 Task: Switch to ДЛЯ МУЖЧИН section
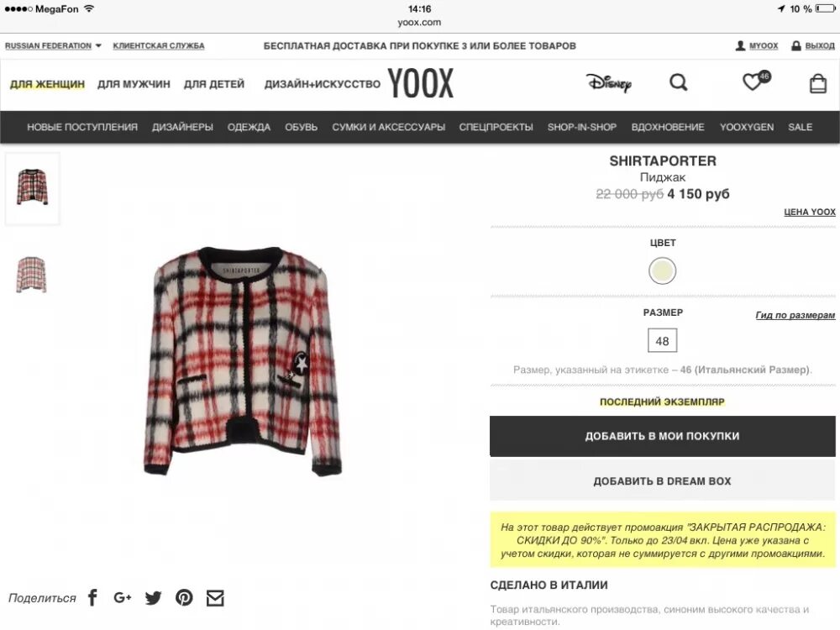pos(134,84)
